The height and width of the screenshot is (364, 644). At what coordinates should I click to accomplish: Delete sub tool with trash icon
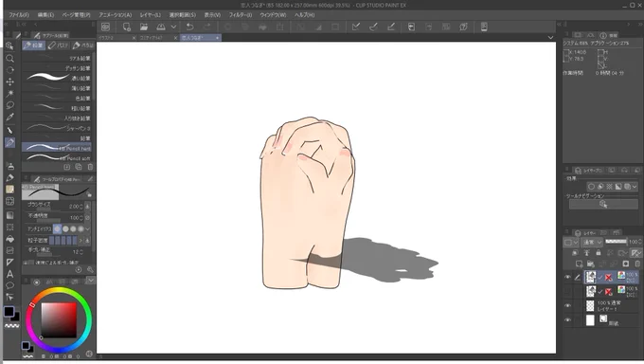click(x=90, y=167)
